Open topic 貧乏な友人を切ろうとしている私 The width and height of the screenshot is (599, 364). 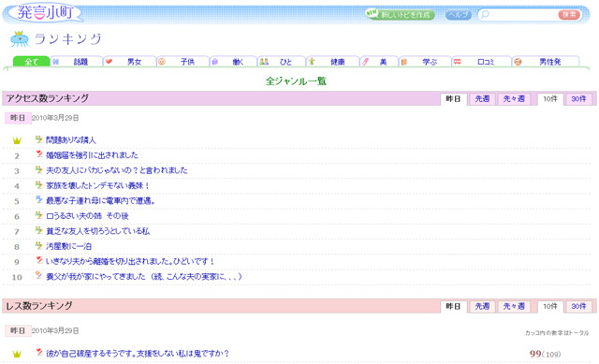coord(97,231)
